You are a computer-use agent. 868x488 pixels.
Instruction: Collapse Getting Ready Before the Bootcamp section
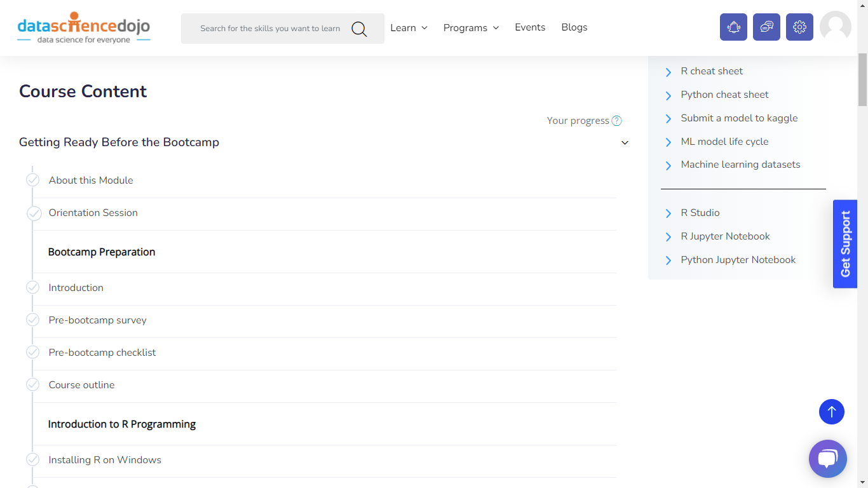pos(625,142)
